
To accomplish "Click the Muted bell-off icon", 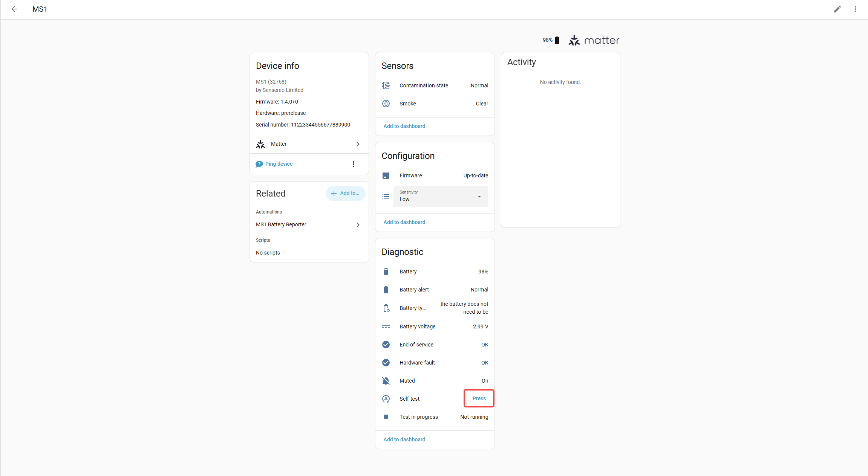I will 386,381.
